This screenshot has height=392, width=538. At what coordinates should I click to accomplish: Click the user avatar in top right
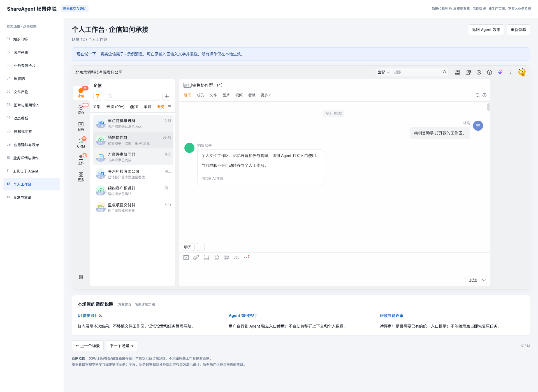click(x=522, y=72)
